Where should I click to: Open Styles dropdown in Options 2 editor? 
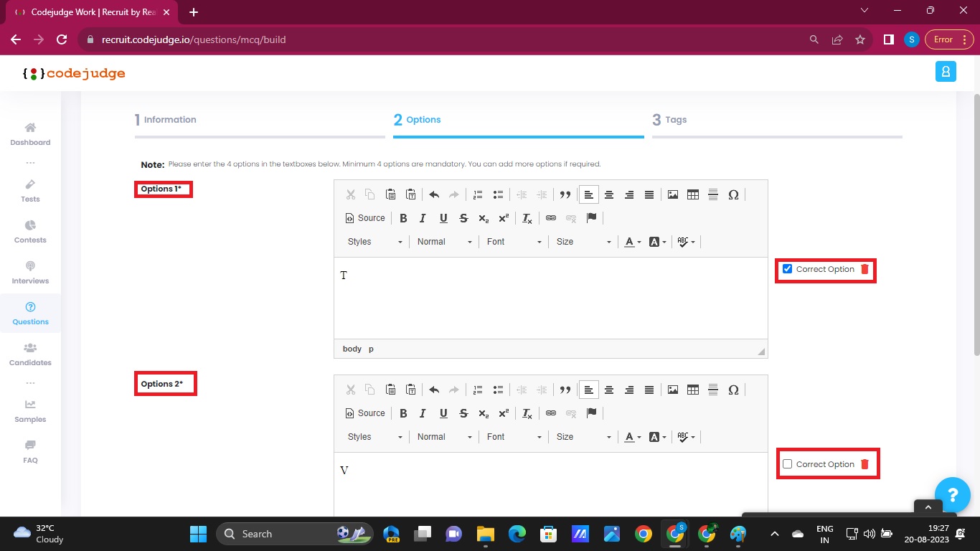tap(374, 437)
